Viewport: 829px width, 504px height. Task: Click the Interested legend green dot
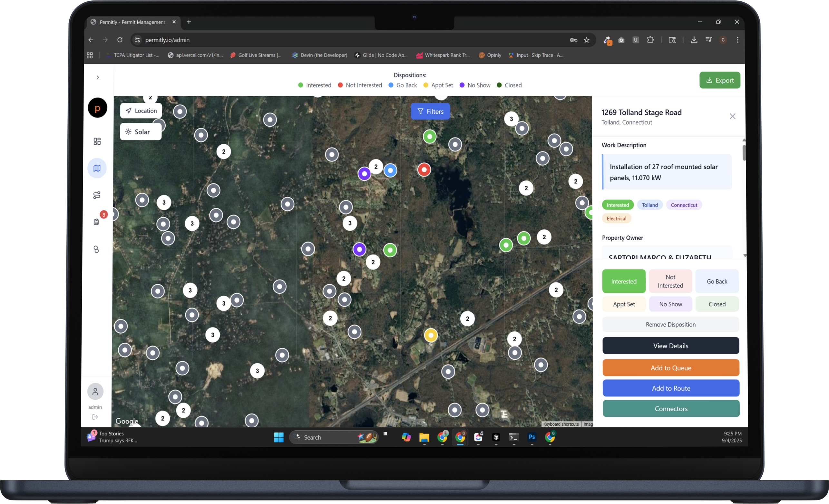[x=300, y=85]
